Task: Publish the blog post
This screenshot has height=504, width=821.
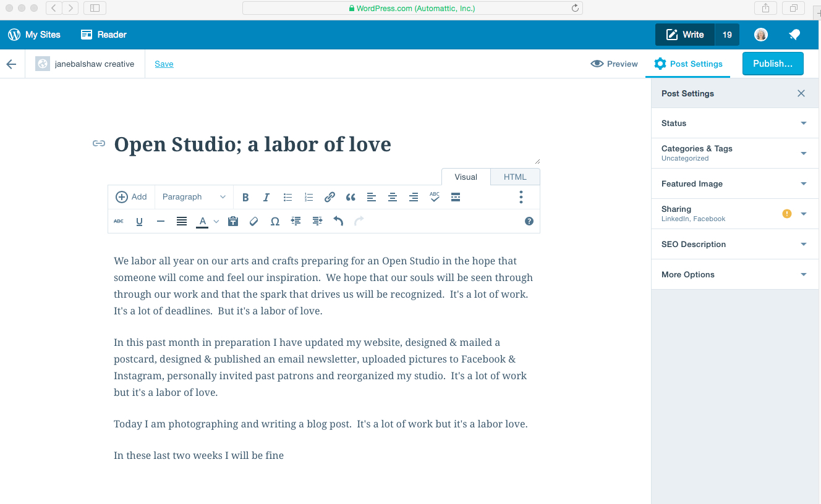Action: 773,64
